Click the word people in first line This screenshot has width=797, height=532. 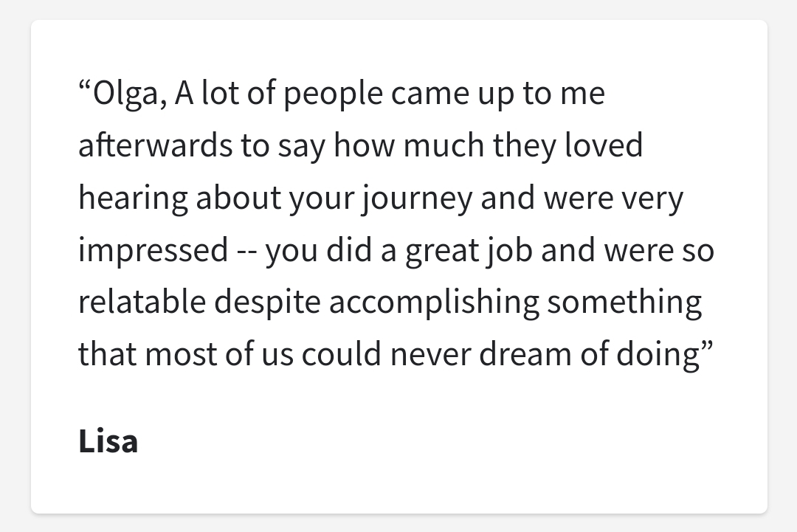coord(333,94)
